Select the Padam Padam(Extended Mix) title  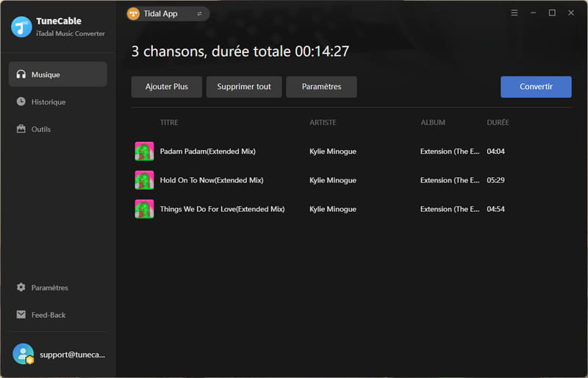click(208, 151)
